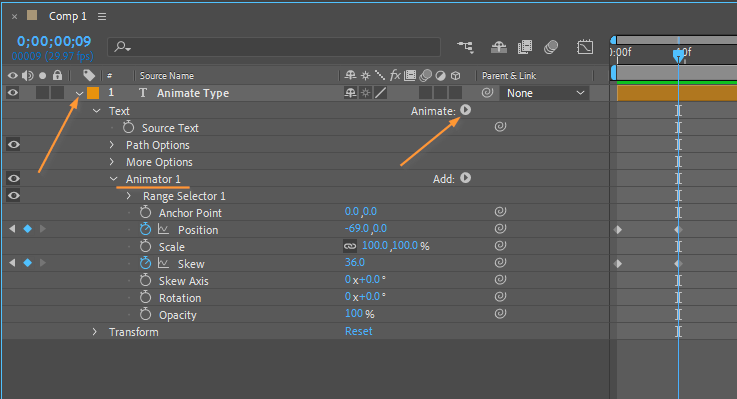Open the Comp 1 panel menu
Viewport: 737px width, 399px height.
(102, 16)
